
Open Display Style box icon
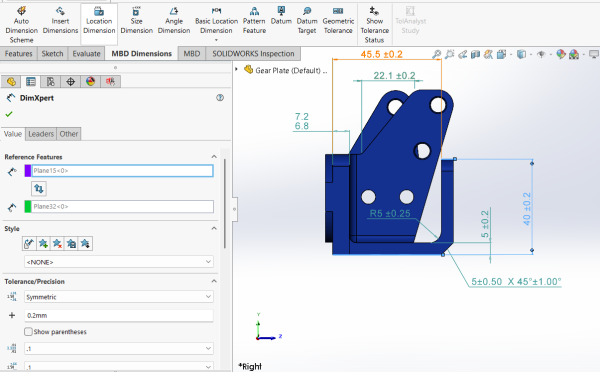[521, 54]
